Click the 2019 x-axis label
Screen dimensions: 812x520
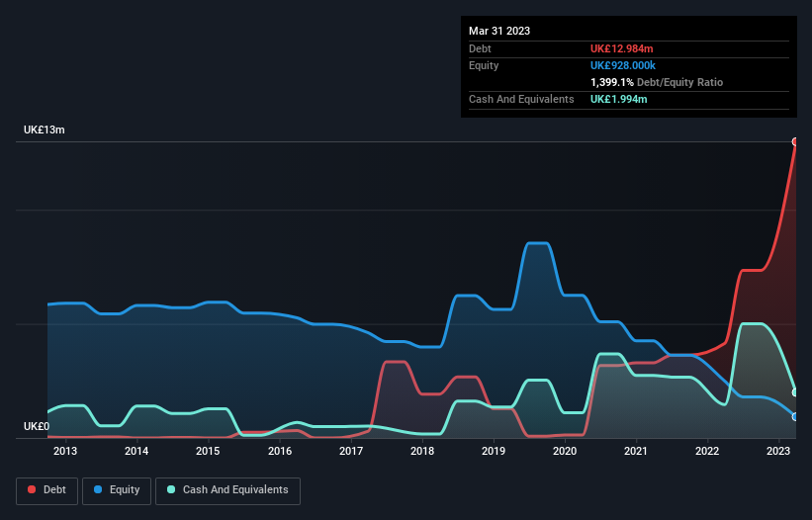[x=494, y=451]
